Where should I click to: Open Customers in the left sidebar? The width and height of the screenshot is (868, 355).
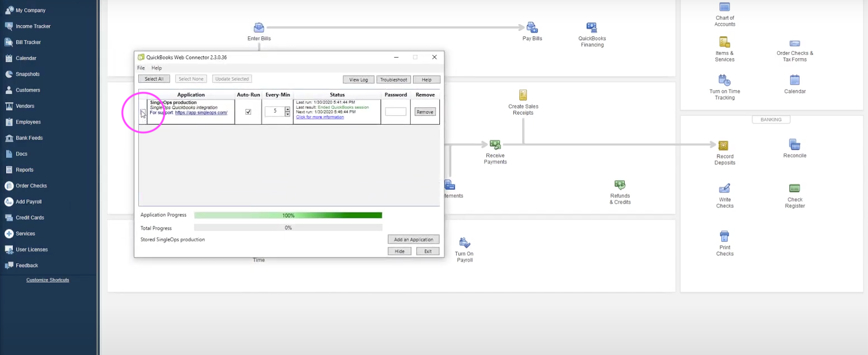27,90
